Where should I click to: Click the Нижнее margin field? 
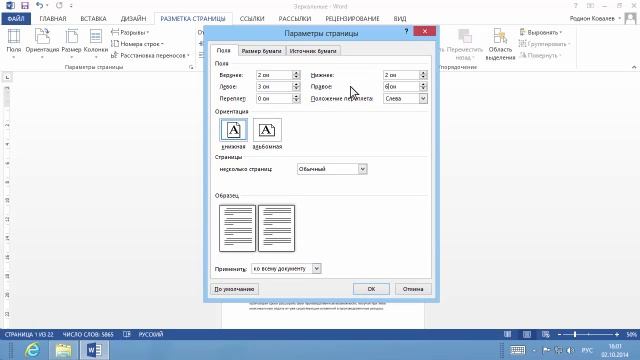pos(401,75)
